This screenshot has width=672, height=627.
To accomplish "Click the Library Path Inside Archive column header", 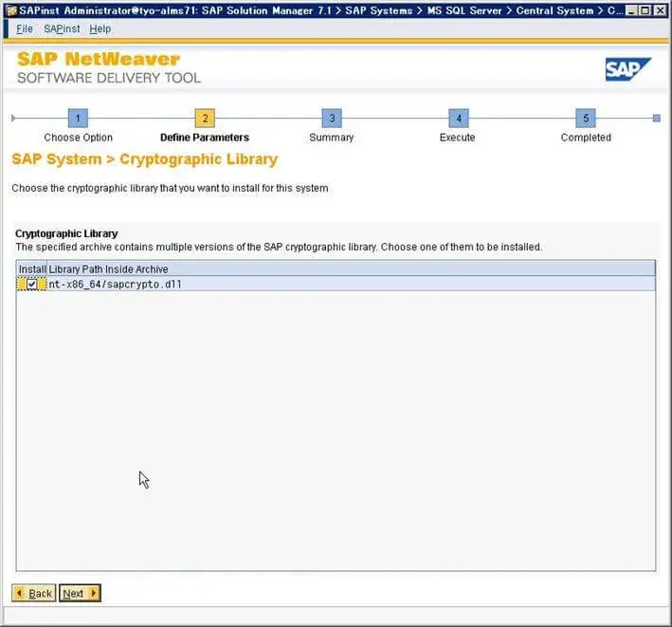I will [x=351, y=268].
